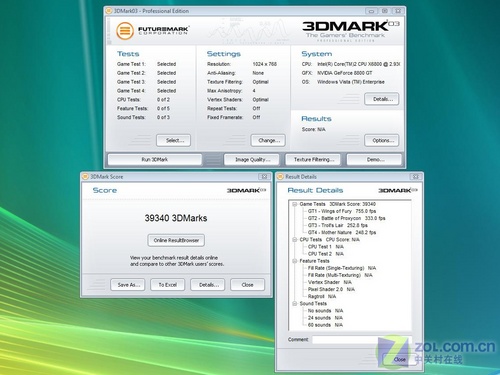Click the OS Windows Vista Enterprise text

[343, 82]
